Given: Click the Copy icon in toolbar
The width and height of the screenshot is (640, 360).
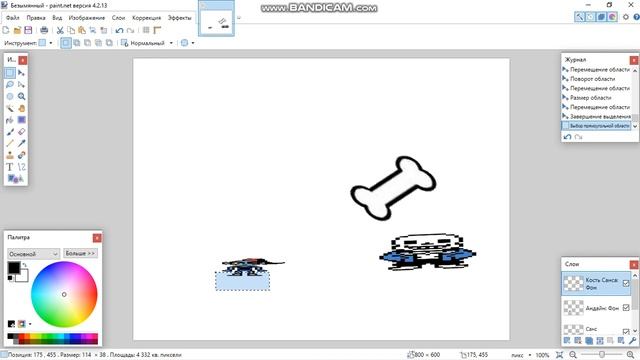Looking at the screenshot, I should (x=71, y=30).
